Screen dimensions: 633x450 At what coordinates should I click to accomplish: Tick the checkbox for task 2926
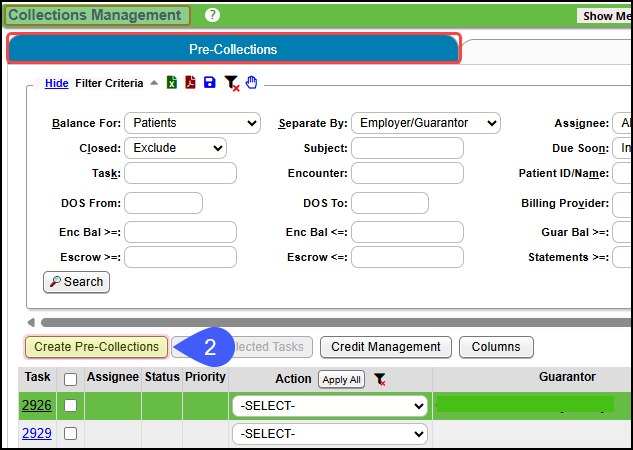(x=70, y=406)
